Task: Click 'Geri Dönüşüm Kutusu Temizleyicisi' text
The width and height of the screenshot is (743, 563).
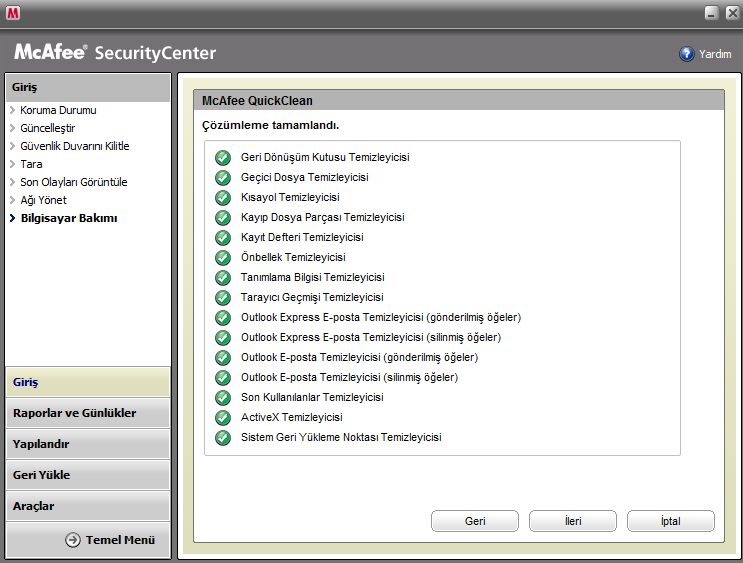Action: point(325,157)
